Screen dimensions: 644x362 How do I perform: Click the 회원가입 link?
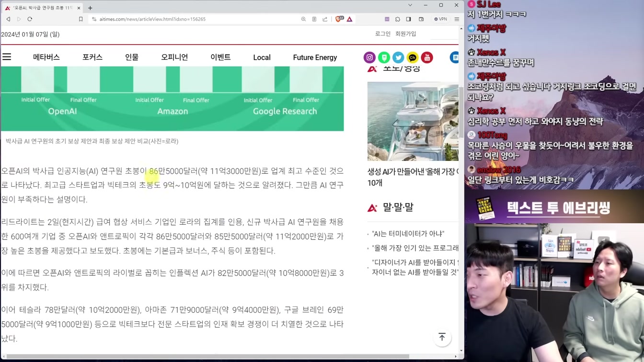[x=406, y=34]
